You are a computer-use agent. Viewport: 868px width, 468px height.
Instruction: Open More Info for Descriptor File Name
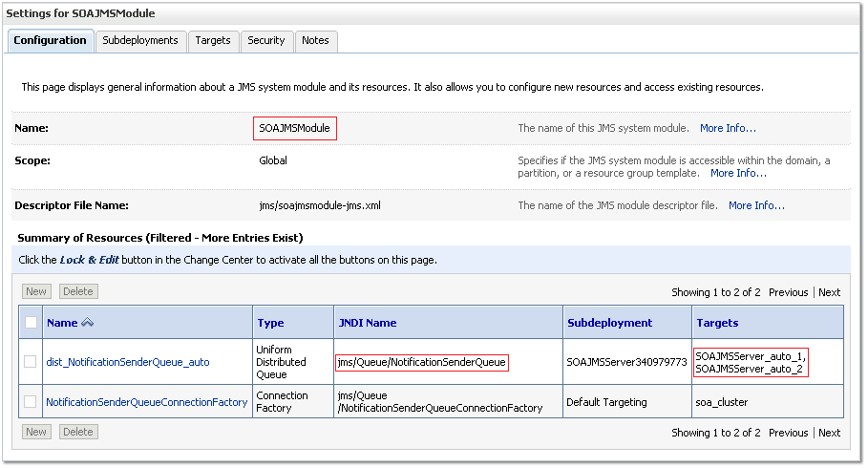click(756, 205)
